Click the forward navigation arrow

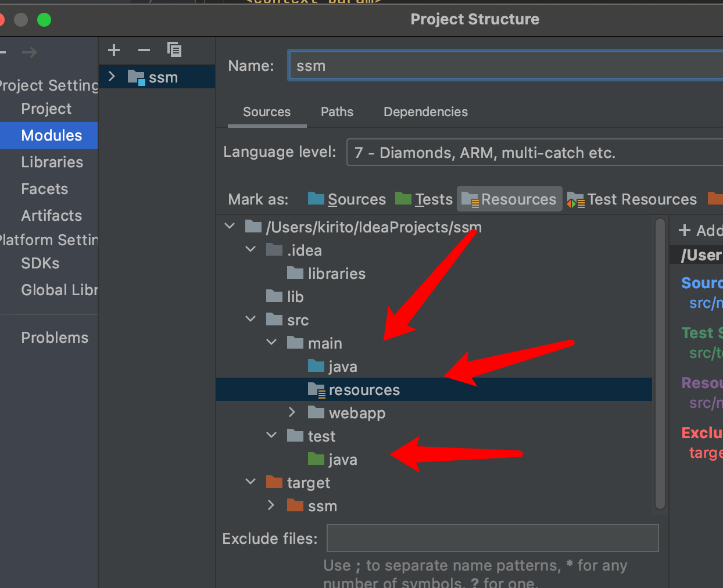pos(30,52)
